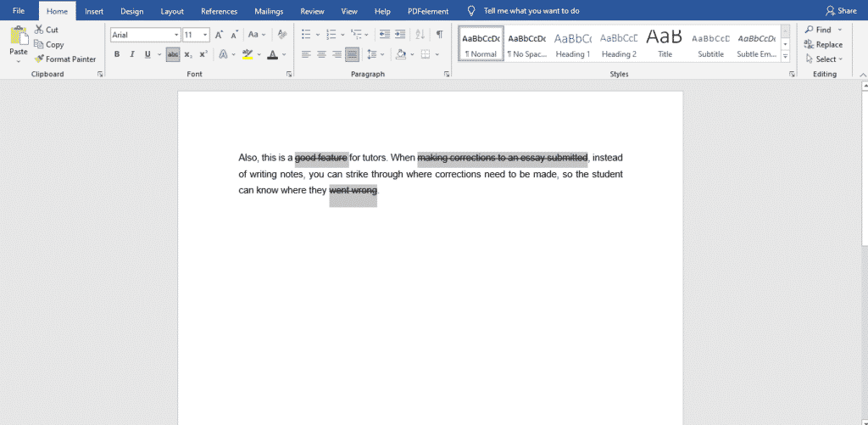
Task: Click the lightbulb Tell me icon
Action: tap(471, 10)
